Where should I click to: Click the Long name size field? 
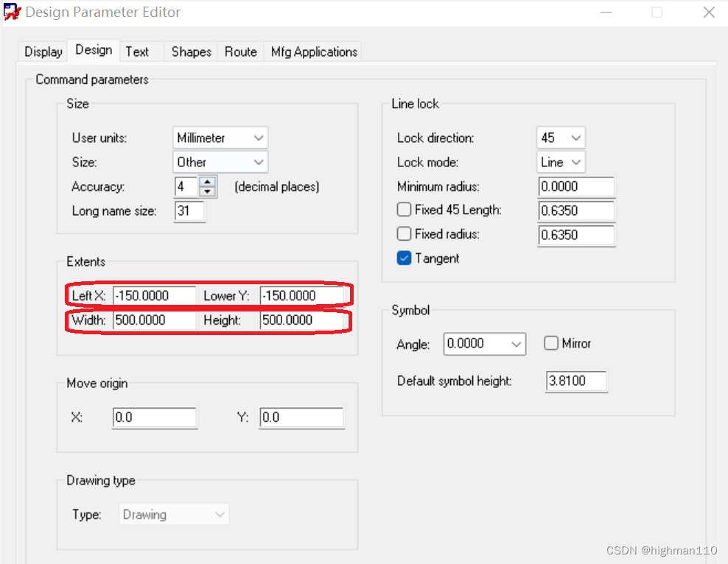[x=189, y=211]
